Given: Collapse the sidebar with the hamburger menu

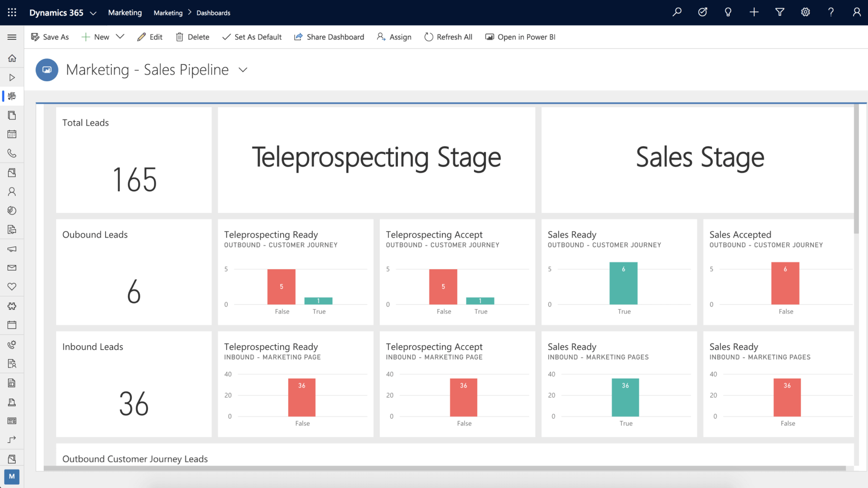Looking at the screenshot, I should click(12, 37).
